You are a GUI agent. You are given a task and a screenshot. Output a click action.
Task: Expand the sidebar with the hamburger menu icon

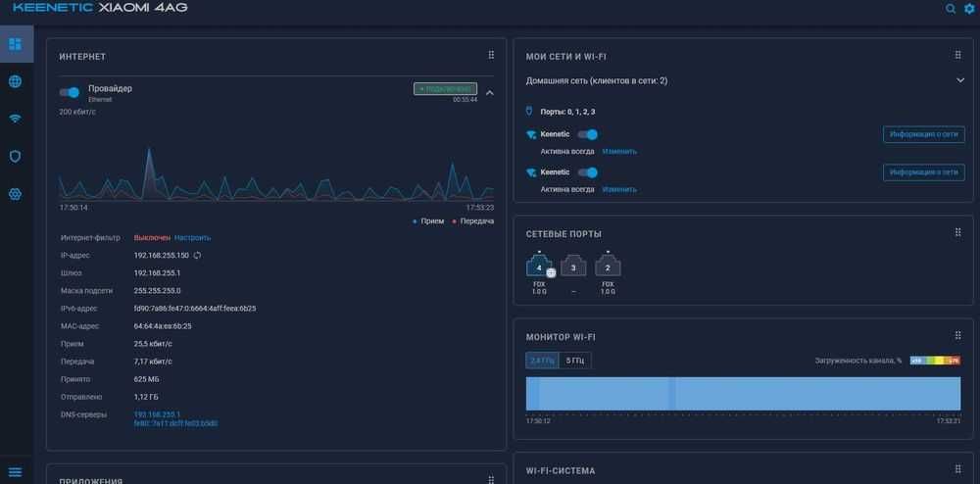point(16,472)
